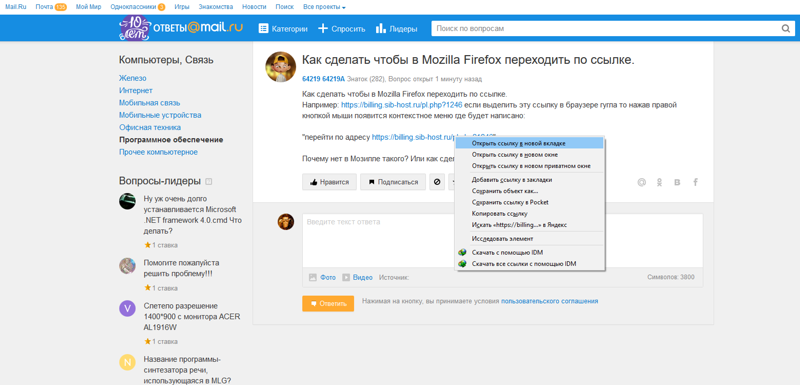Click the avatar next to the answer field
The height and width of the screenshot is (385, 800).
click(x=286, y=222)
